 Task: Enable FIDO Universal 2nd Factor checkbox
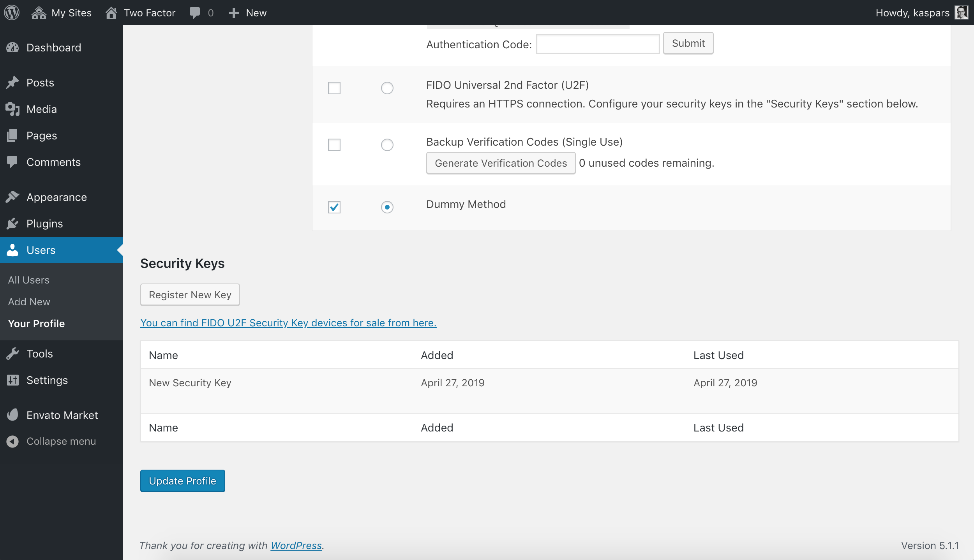pyautogui.click(x=335, y=88)
